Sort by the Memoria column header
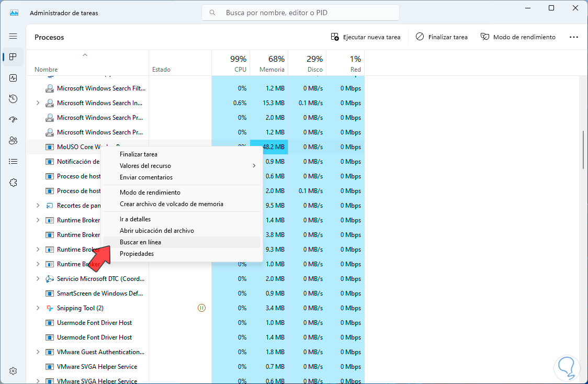The image size is (588, 384). coord(269,63)
